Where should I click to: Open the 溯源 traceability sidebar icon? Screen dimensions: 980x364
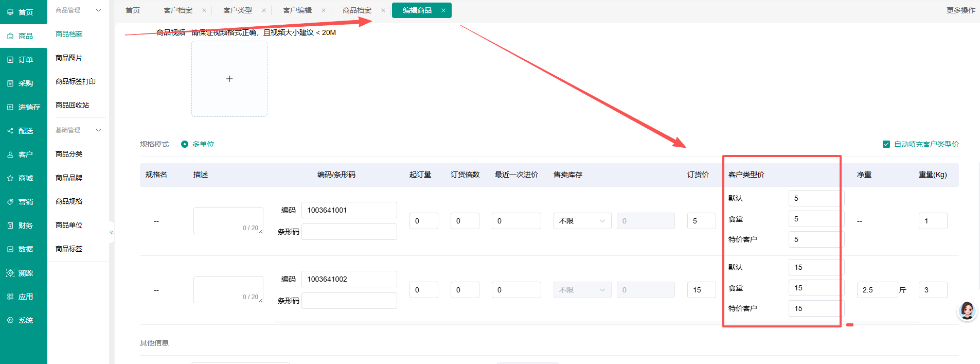10,273
